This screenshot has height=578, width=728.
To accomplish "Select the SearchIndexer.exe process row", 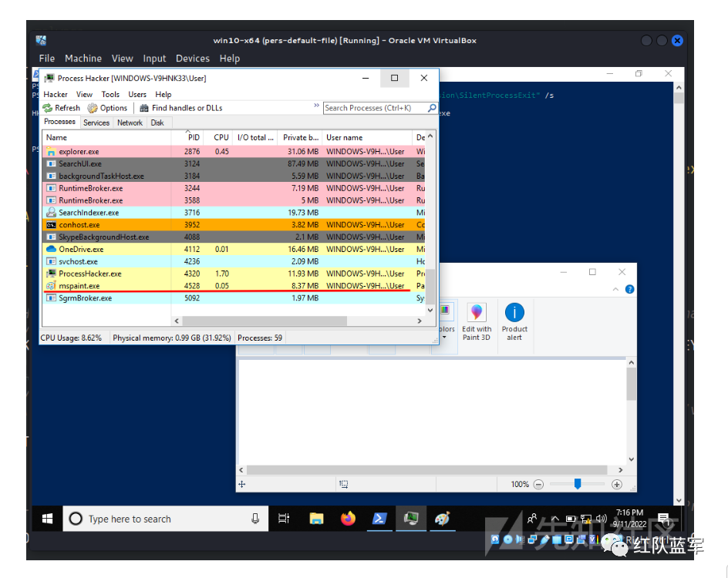I will (234, 213).
